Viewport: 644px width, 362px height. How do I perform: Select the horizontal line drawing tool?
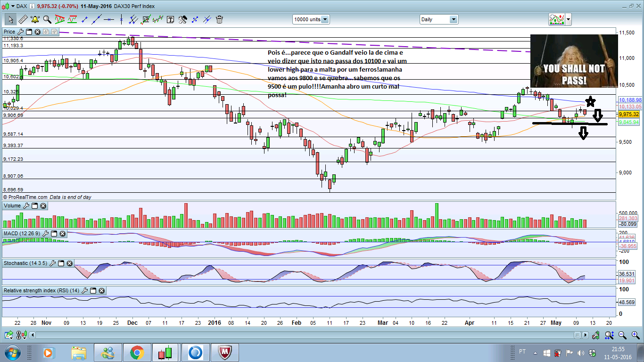coord(109,19)
